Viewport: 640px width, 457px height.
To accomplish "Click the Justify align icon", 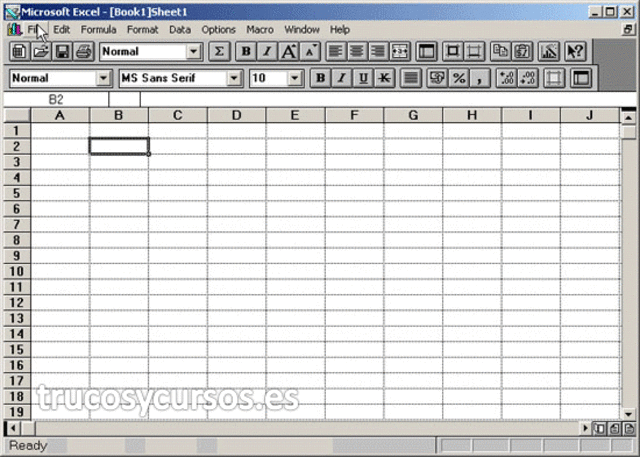I will coord(411,78).
